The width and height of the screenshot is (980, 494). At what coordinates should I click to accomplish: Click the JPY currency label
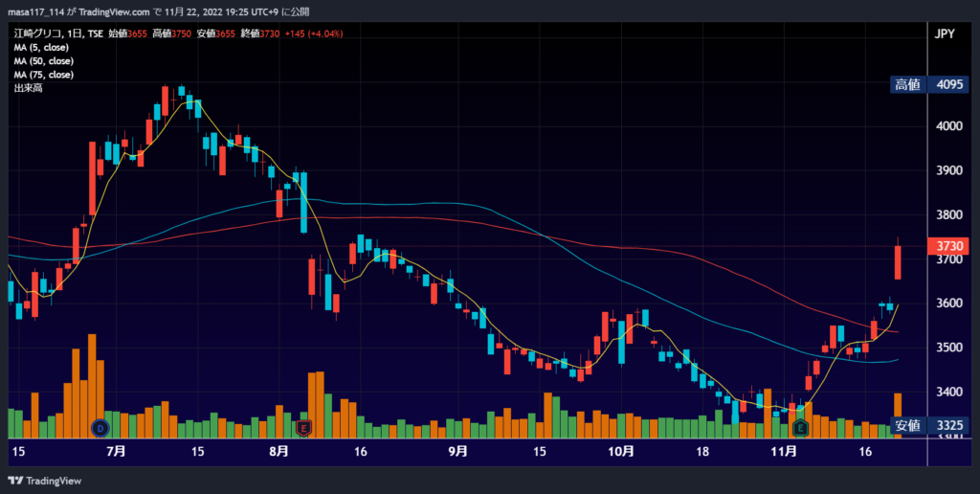pyautogui.click(x=945, y=34)
